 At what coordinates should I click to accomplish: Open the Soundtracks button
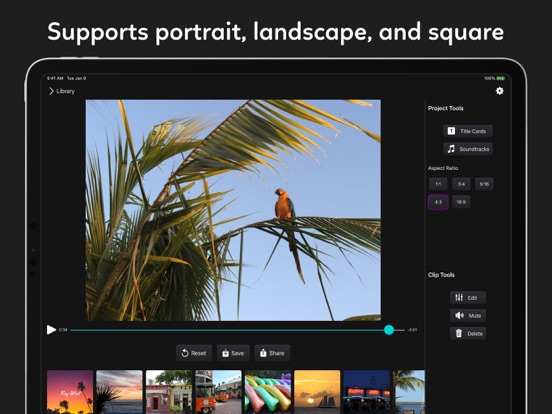(x=468, y=149)
